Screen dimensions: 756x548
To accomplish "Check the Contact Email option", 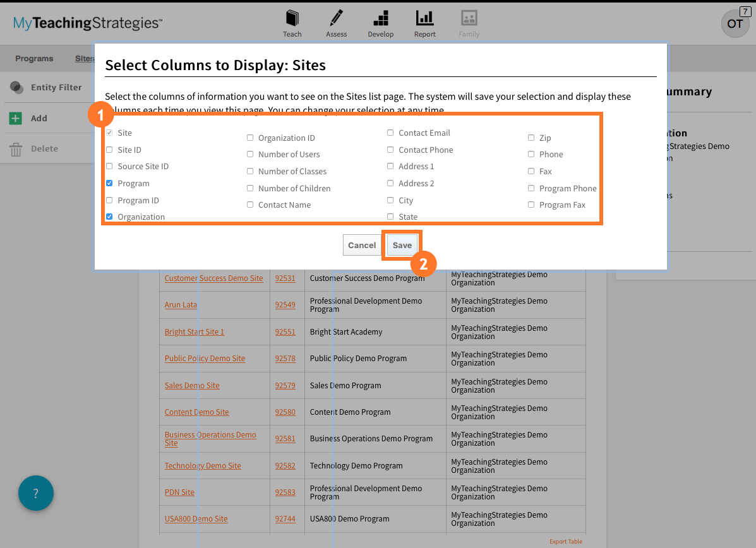I will coord(390,133).
